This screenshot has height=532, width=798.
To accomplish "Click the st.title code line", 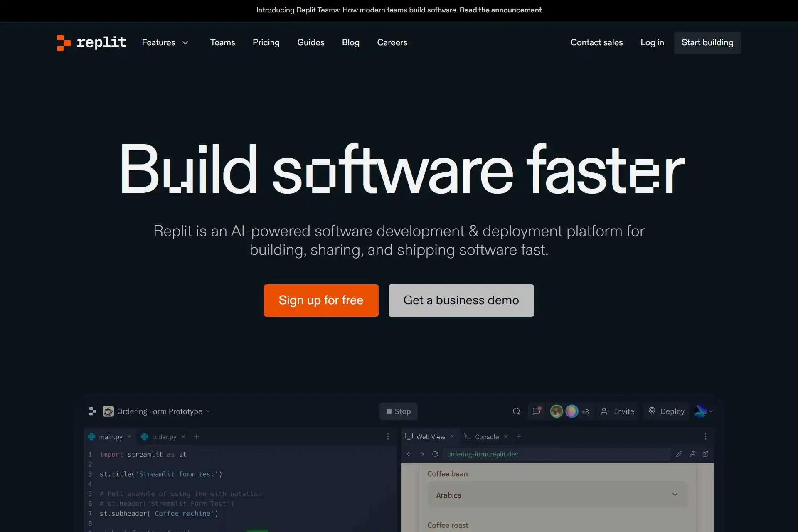I will [161, 474].
